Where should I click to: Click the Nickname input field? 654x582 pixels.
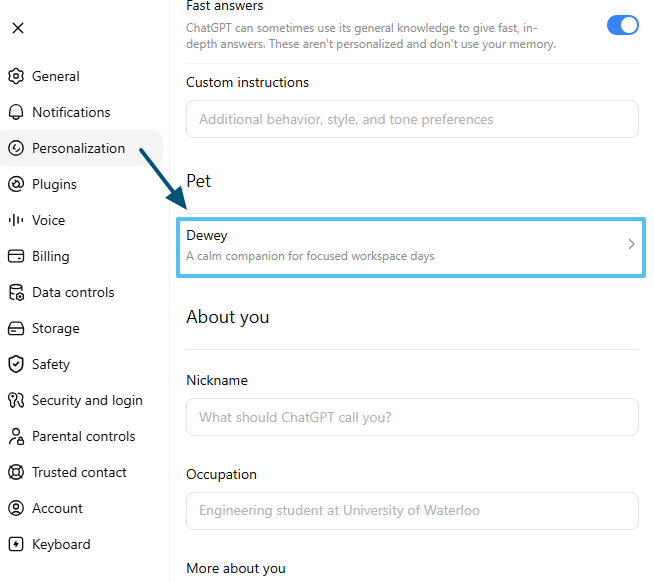pos(412,417)
